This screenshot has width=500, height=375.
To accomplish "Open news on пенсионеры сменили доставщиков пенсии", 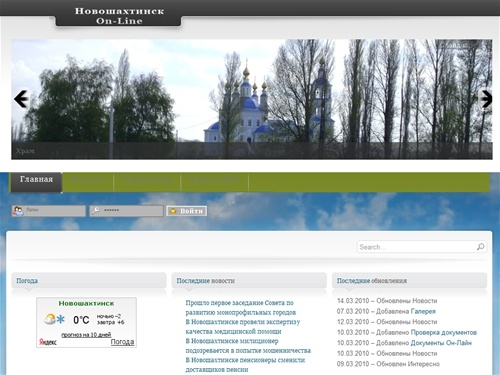I will coord(245,365).
